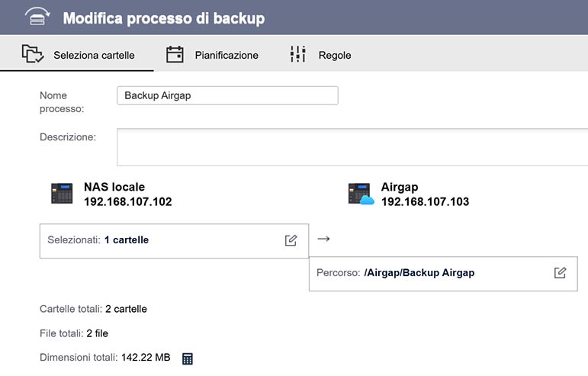Click the Airgap 192.168.107.103 address
This screenshot has width=588, height=376.
(425, 202)
